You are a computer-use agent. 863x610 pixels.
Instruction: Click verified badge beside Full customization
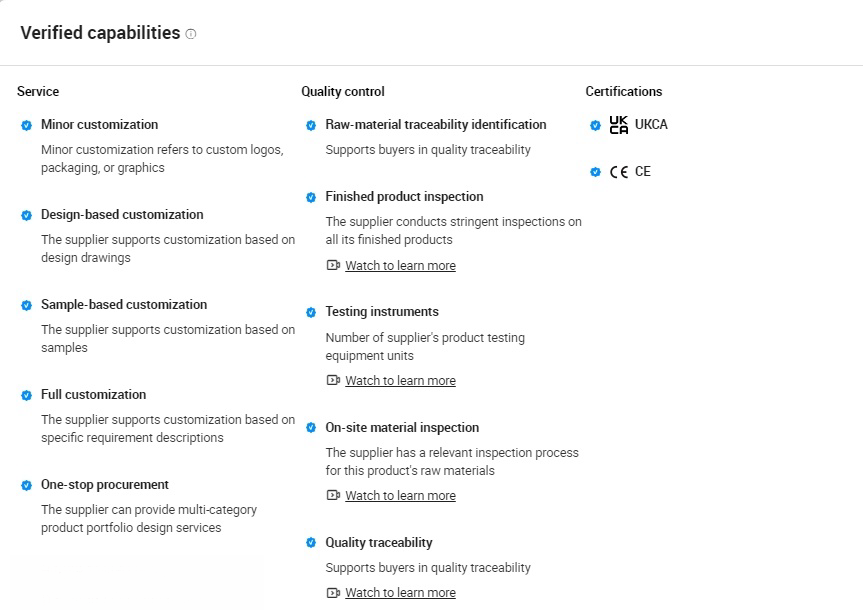(x=27, y=395)
